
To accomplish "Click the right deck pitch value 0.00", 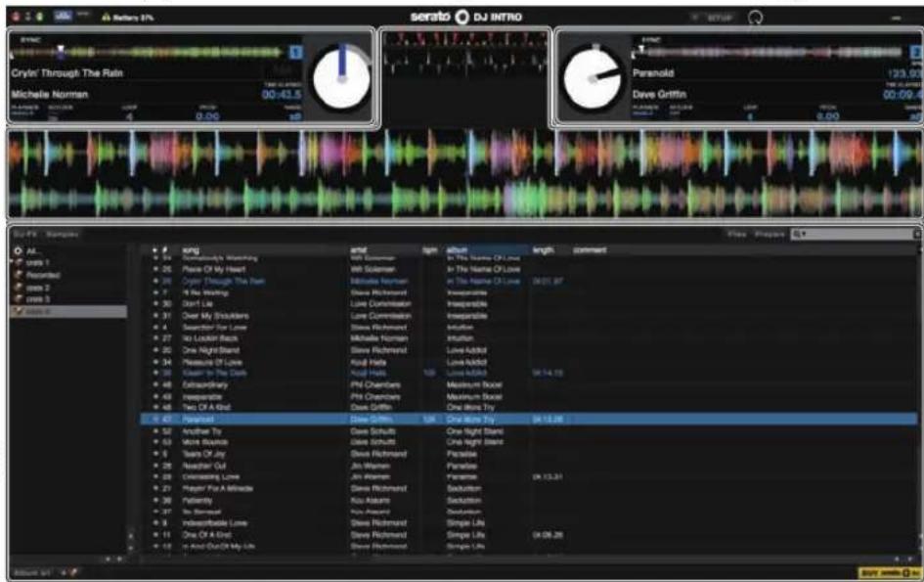I will click(827, 116).
